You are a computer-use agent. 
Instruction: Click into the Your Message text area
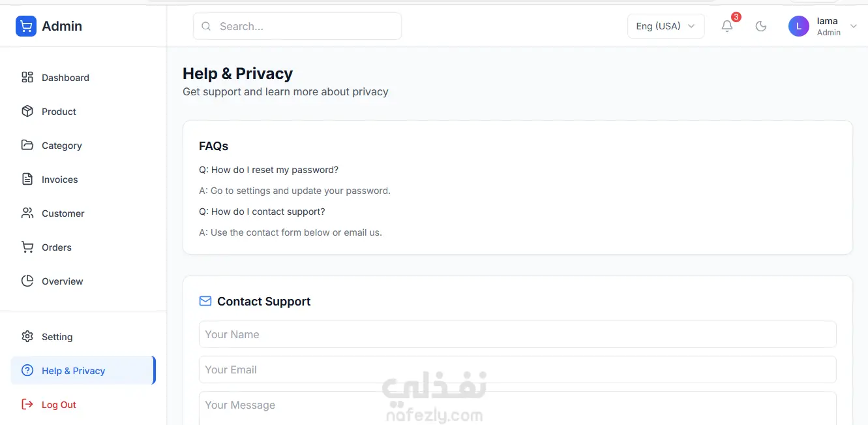(x=517, y=407)
